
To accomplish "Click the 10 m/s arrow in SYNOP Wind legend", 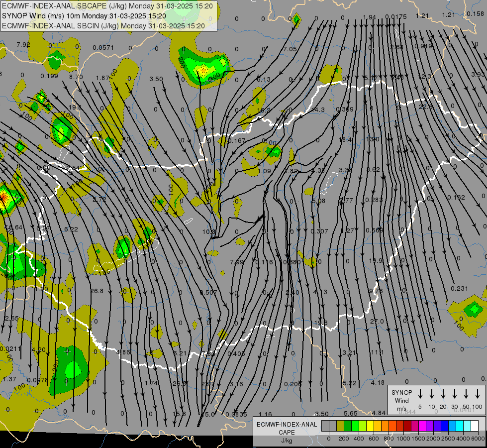I will click(431, 393).
